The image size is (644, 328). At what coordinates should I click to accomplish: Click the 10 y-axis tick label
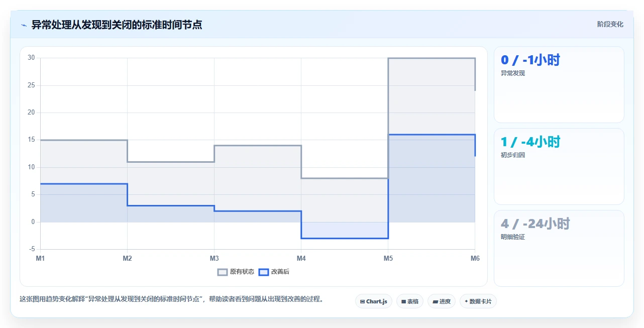(31, 167)
